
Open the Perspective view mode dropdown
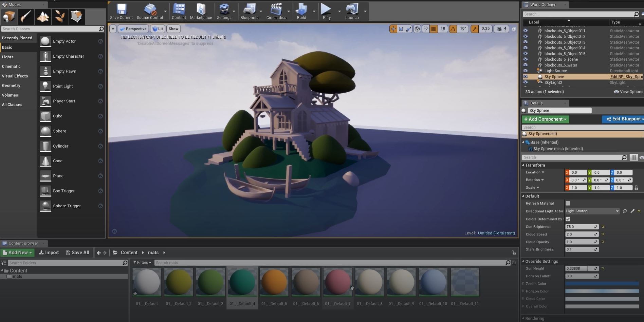pyautogui.click(x=133, y=29)
